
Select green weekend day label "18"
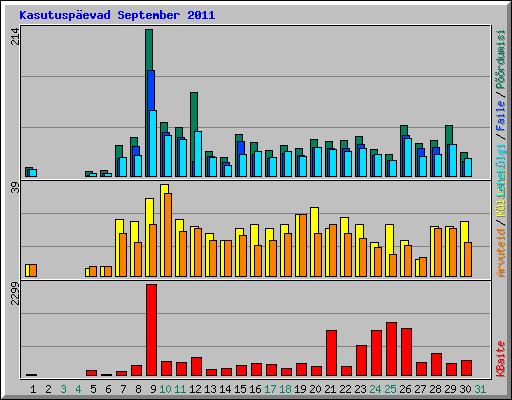pos(285,389)
